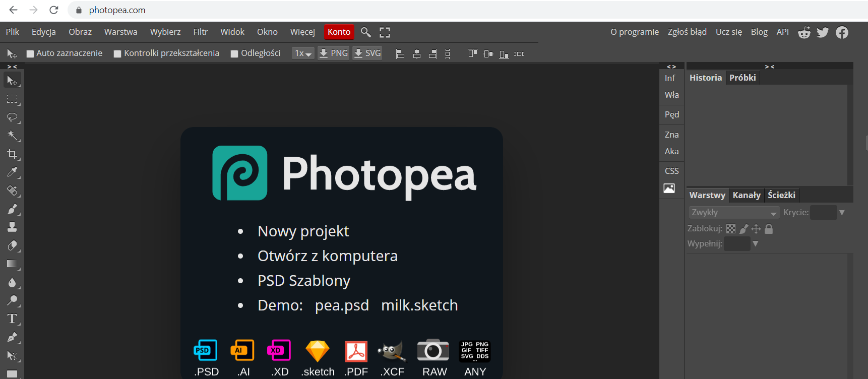868x379 pixels.
Task: Select the Brush tool
Action: coord(12,209)
